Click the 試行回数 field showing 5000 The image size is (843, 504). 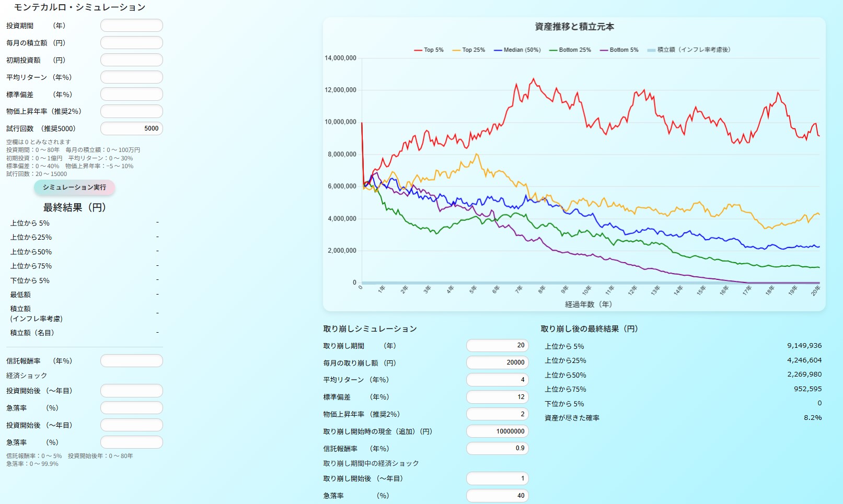pyautogui.click(x=132, y=128)
